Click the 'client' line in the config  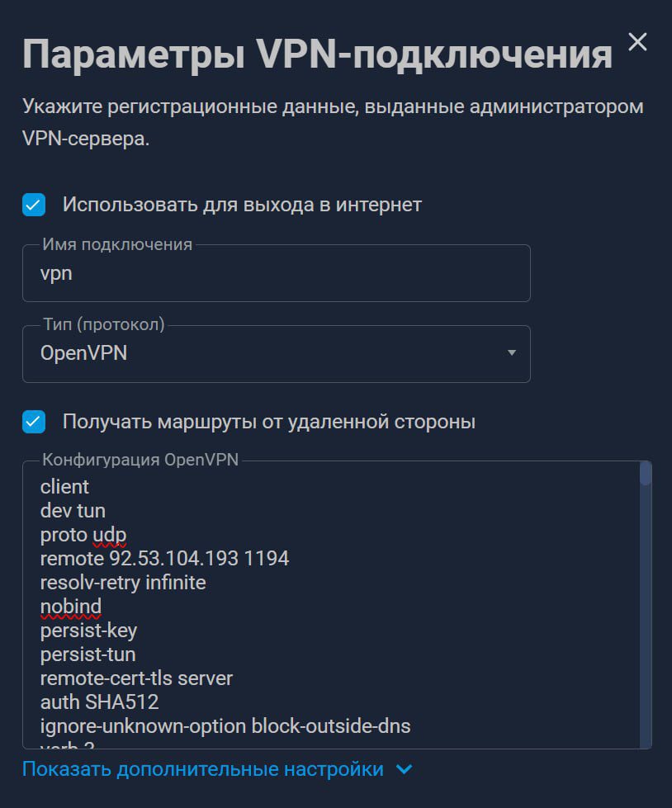coord(64,487)
